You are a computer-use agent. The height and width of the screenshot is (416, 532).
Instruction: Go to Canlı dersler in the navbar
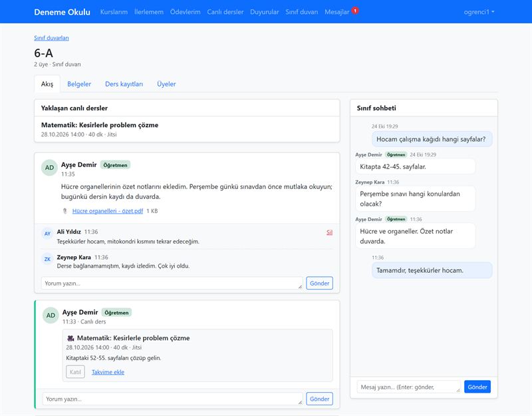(225, 12)
